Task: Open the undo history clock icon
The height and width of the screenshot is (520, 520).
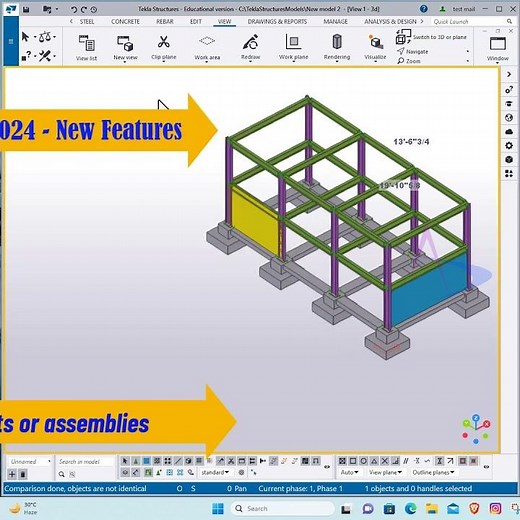Action: pyautogui.click(x=94, y=10)
